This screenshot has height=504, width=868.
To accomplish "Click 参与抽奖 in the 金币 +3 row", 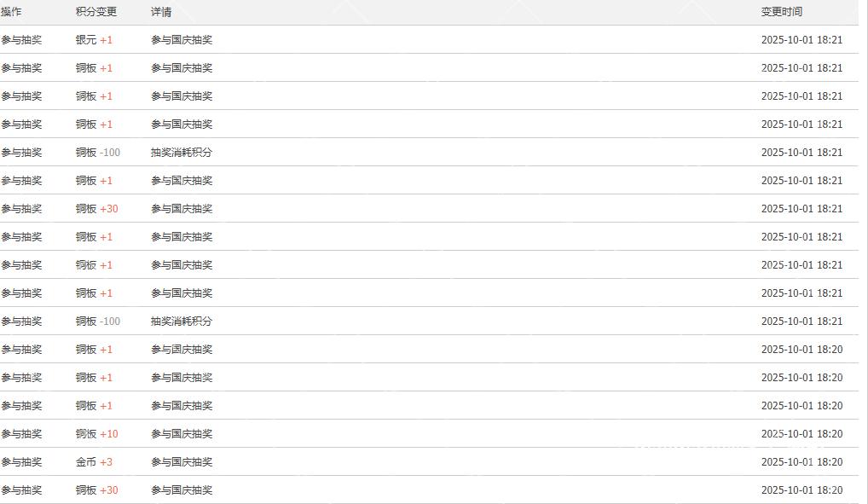I will pyautogui.click(x=21, y=462).
